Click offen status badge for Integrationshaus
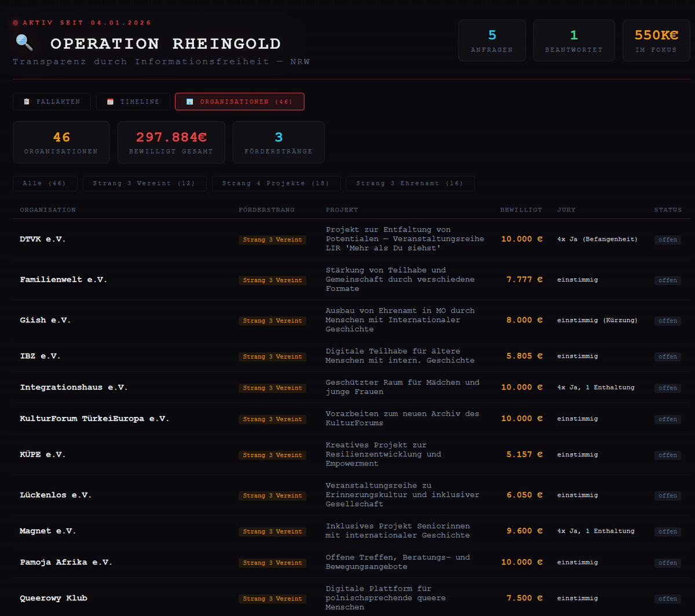Image resolution: width=695 pixels, height=616 pixels. click(x=668, y=388)
